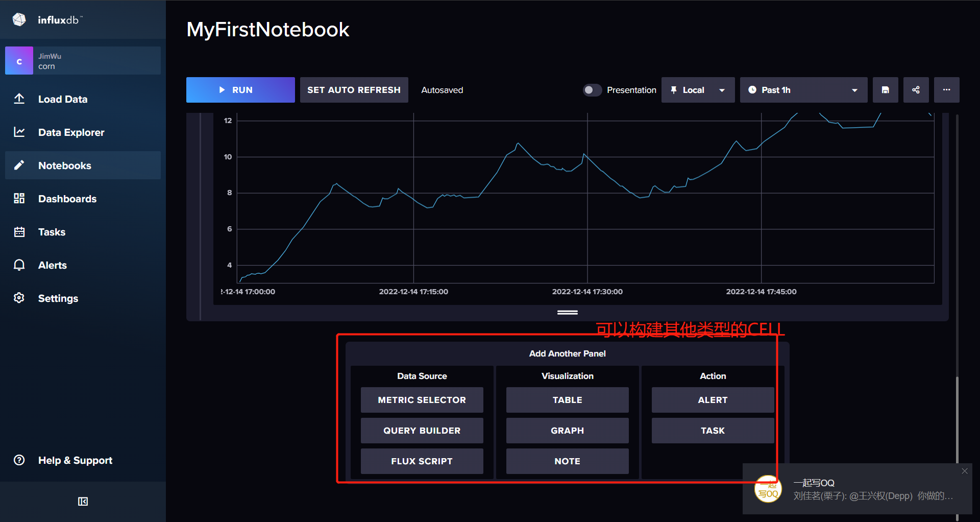The width and height of the screenshot is (980, 522).
Task: Click the notebook vertical scrollbar
Action: click(957, 420)
